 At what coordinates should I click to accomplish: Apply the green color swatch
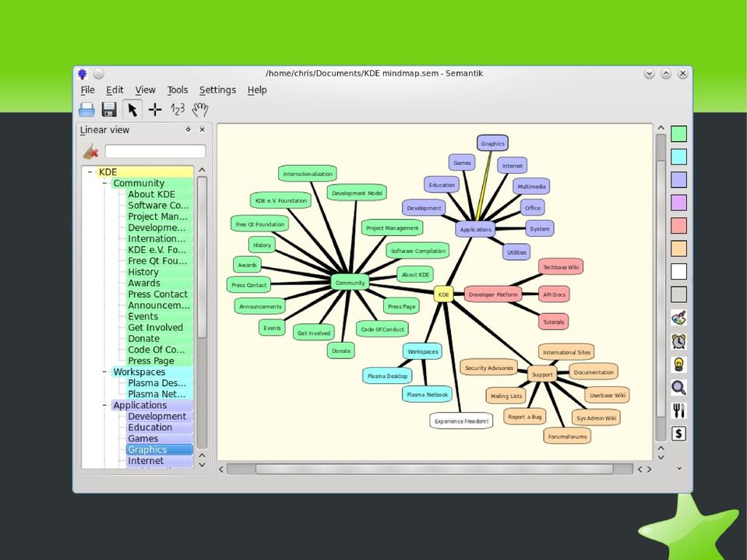pos(679,134)
